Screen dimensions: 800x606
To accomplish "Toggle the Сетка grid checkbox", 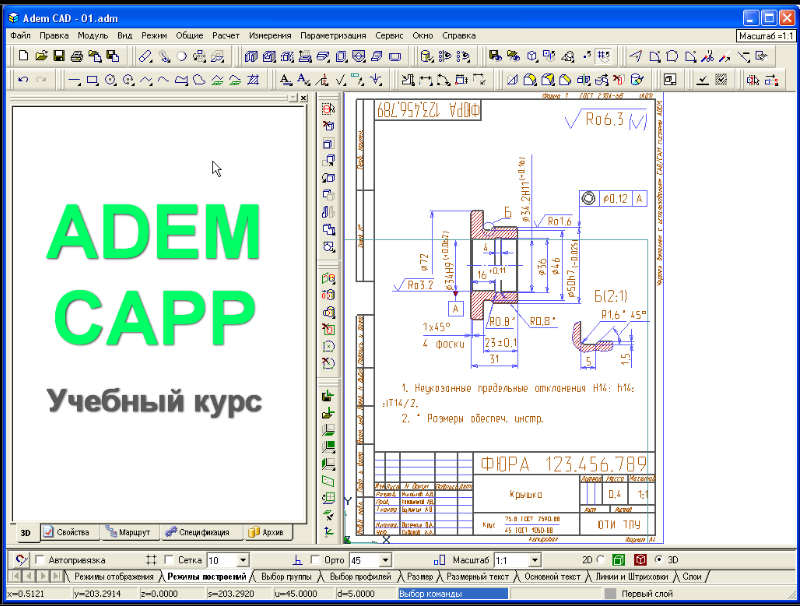I will click(169, 560).
